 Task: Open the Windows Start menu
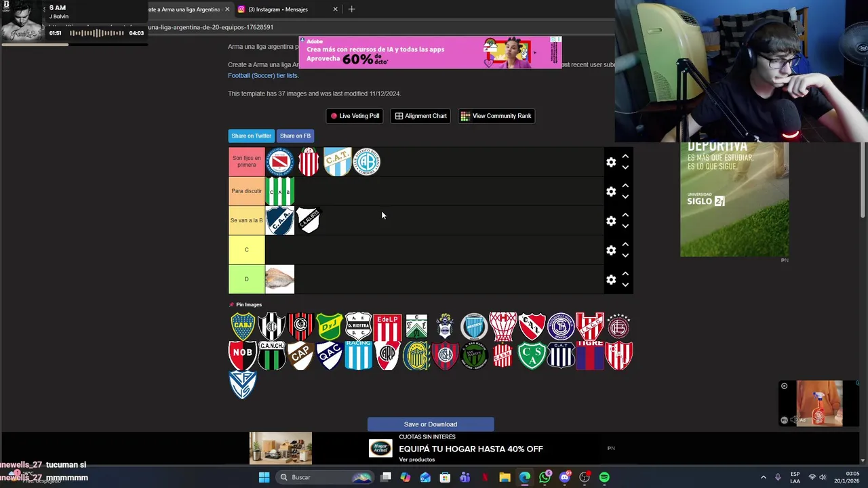click(x=264, y=477)
